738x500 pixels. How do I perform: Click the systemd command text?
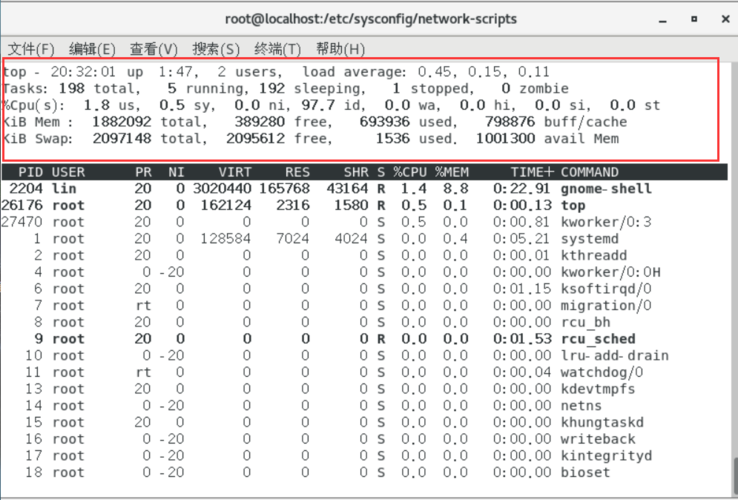pos(589,239)
